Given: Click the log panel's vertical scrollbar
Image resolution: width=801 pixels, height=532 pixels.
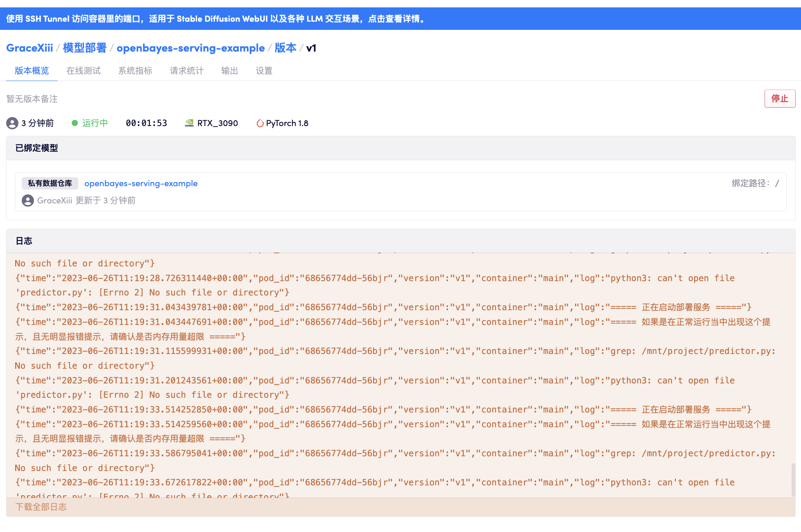Looking at the screenshot, I should 793,479.
